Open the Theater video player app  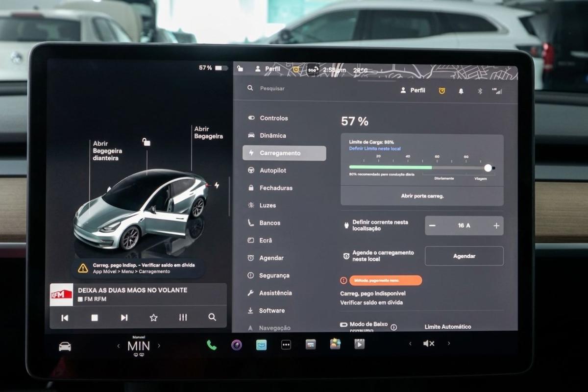(360, 344)
